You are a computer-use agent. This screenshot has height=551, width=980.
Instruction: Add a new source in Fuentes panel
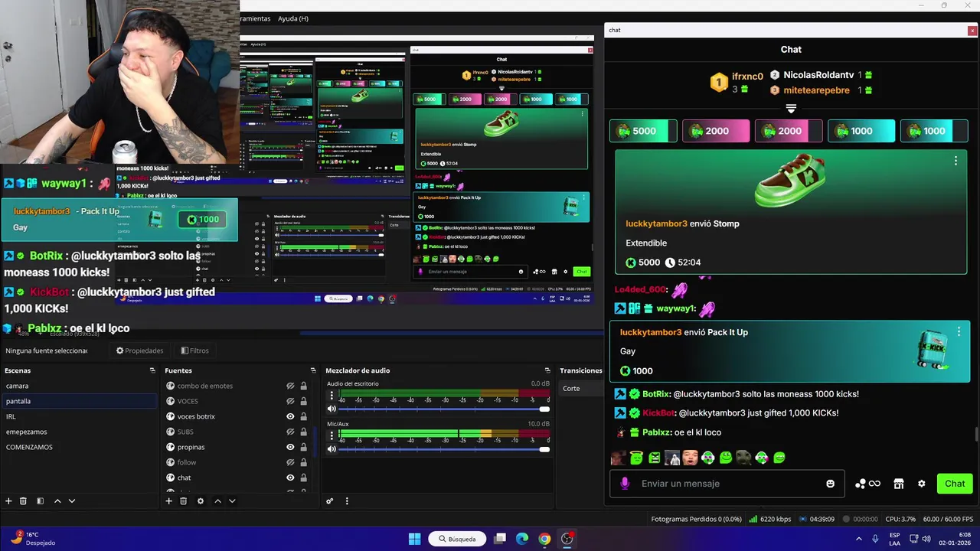pos(168,501)
